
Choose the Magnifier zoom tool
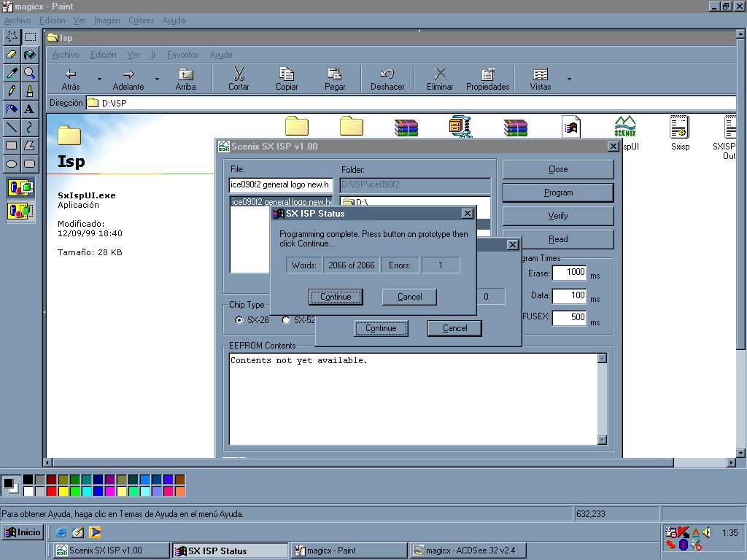[29, 73]
